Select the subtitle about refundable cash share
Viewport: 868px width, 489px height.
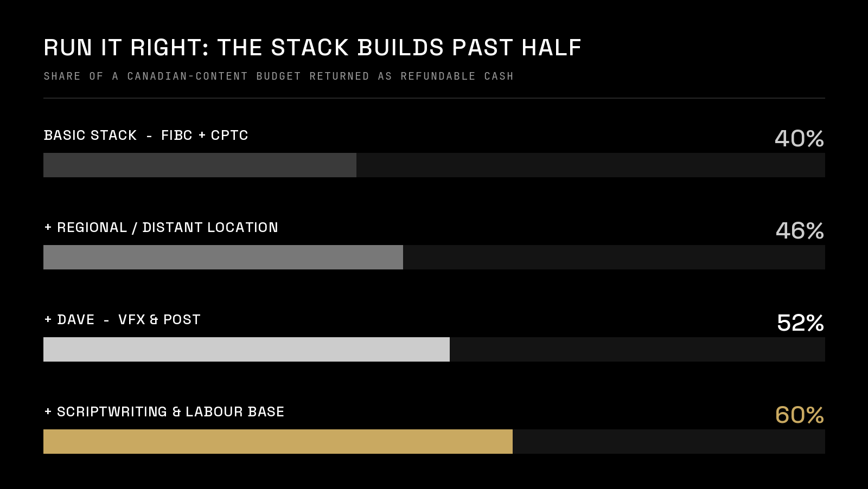pos(279,76)
